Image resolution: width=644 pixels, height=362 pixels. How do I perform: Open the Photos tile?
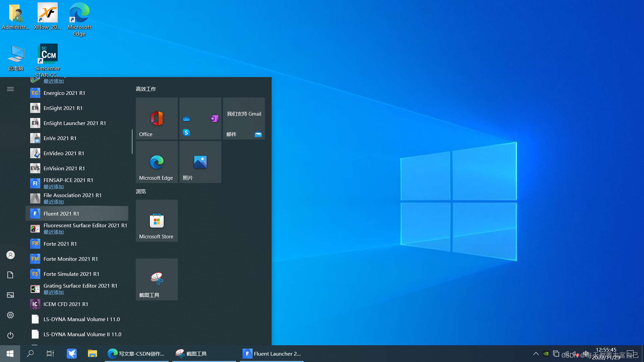[x=200, y=162]
